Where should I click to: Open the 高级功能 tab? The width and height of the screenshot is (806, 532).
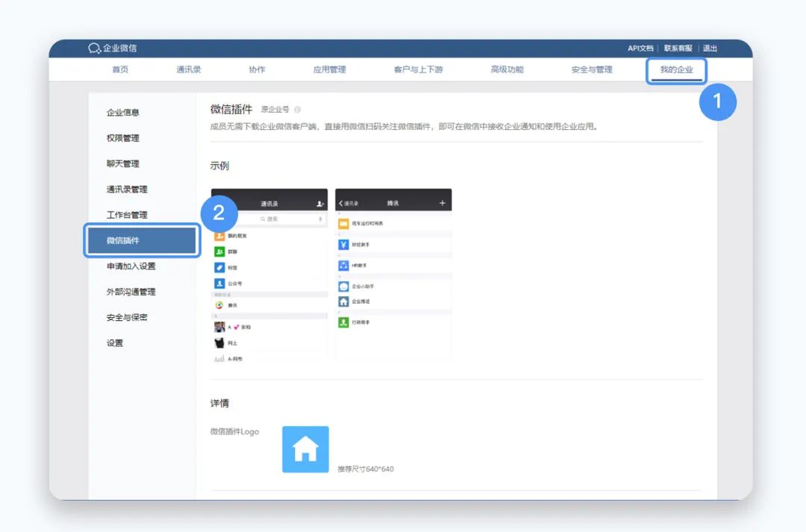[507, 69]
